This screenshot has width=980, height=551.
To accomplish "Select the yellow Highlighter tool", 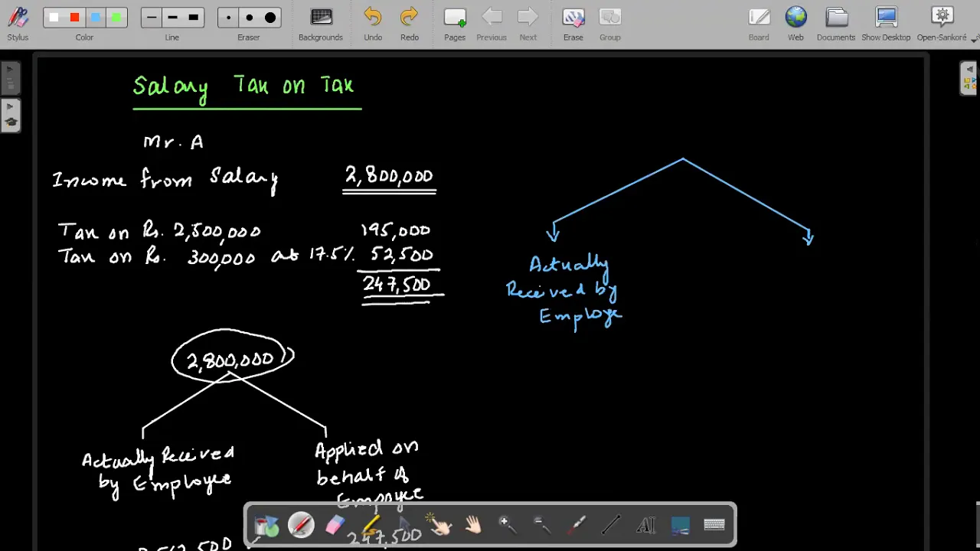I will pyautogui.click(x=370, y=525).
